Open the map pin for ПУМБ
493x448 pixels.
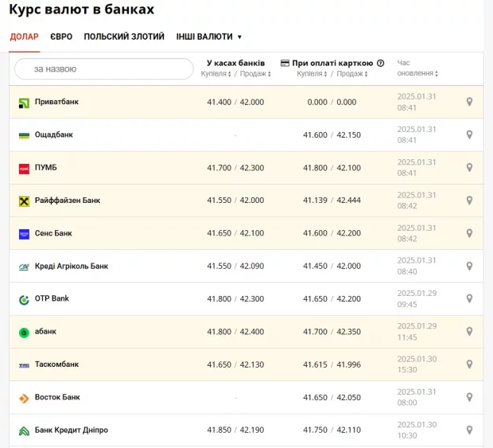coord(469,168)
